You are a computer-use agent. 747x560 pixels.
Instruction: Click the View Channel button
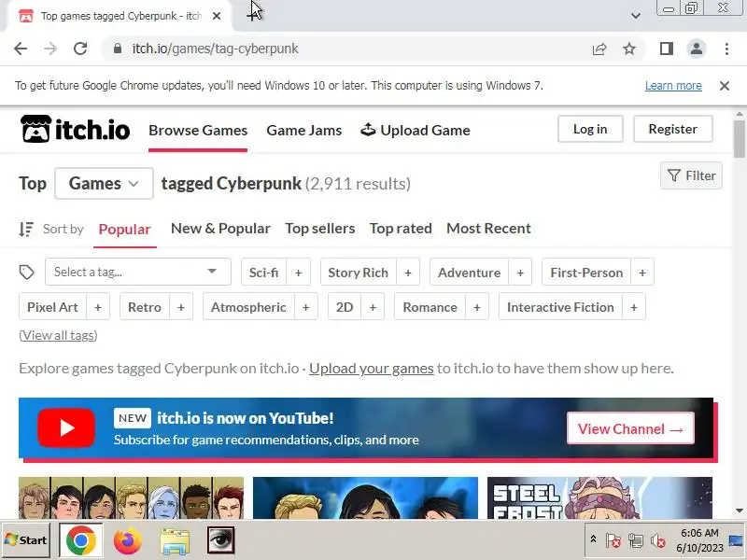coord(631,428)
